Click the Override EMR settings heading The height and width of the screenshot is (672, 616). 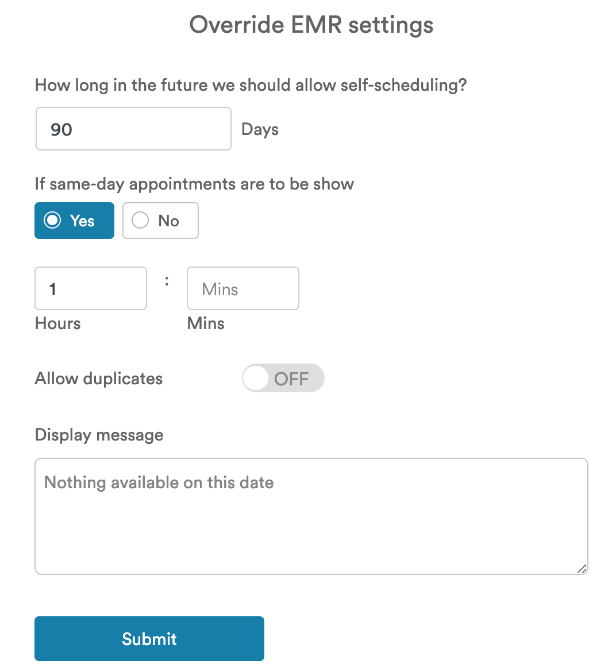click(311, 25)
